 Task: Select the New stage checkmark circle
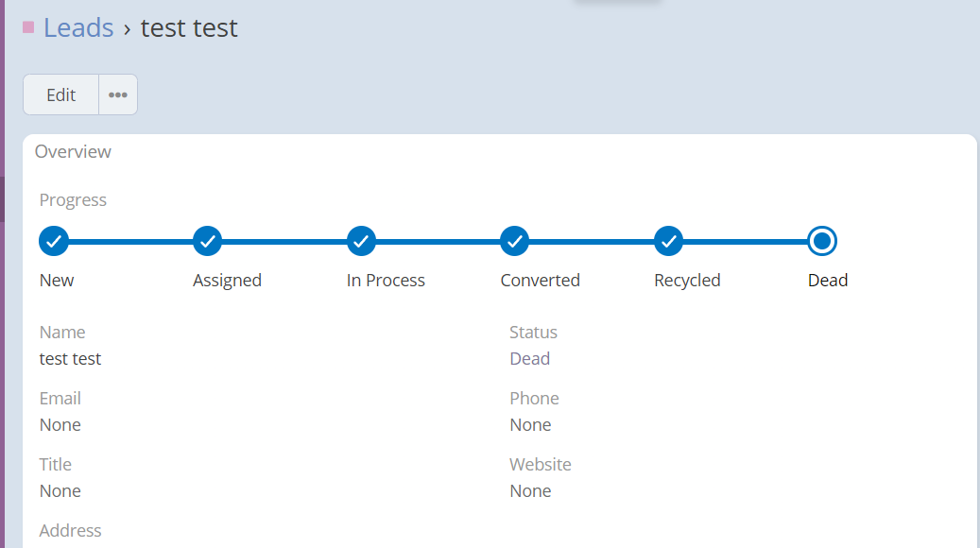click(54, 242)
